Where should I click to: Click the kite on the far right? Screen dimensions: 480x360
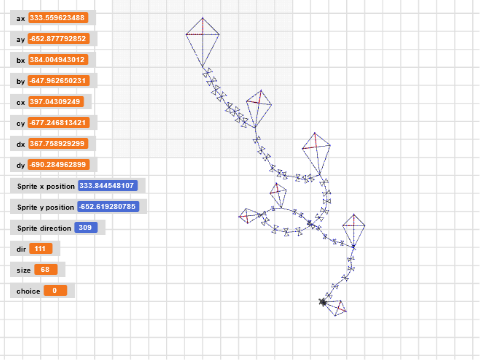click(x=354, y=231)
